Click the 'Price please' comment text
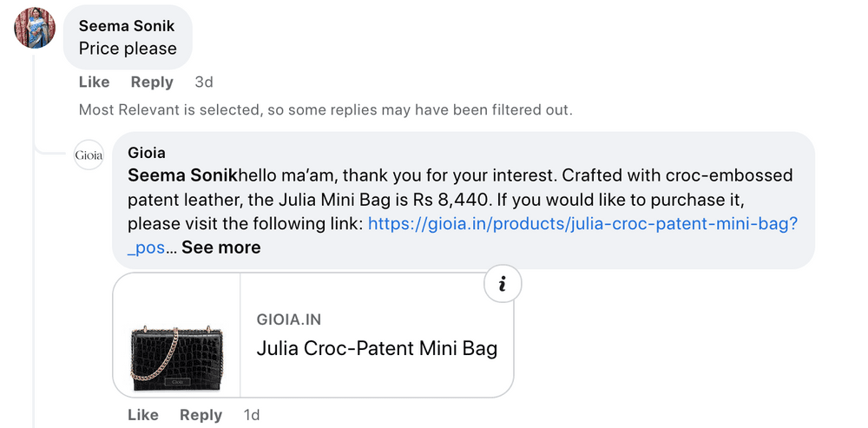The image size is (868, 428). 128,49
